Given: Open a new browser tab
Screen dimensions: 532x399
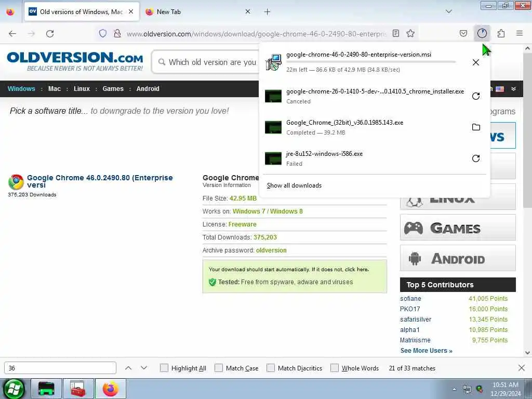Looking at the screenshot, I should pyautogui.click(x=268, y=12).
